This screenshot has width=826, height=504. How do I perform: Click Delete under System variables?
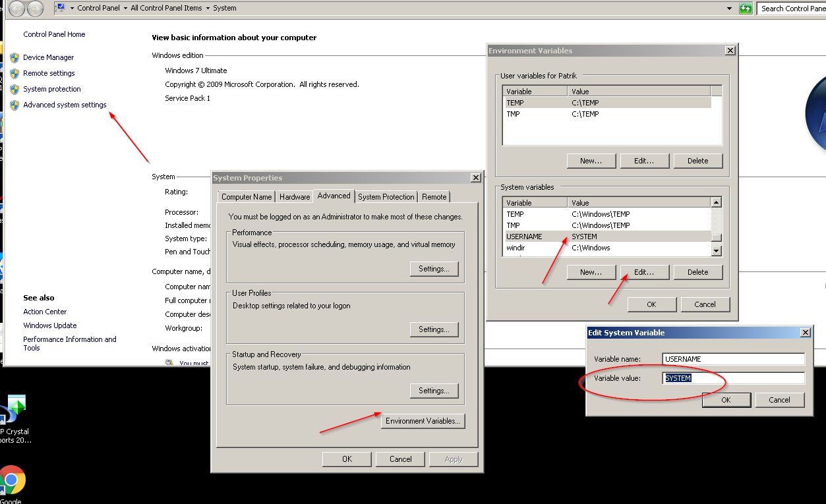click(697, 272)
